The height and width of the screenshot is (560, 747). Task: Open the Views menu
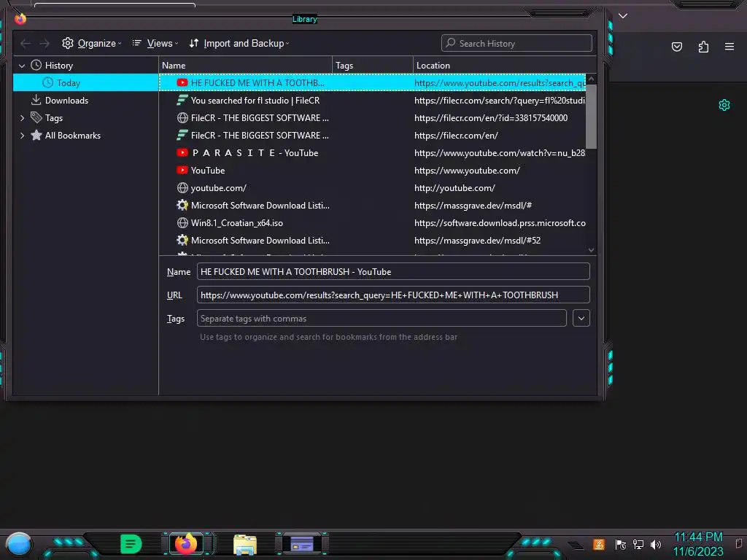pos(155,43)
